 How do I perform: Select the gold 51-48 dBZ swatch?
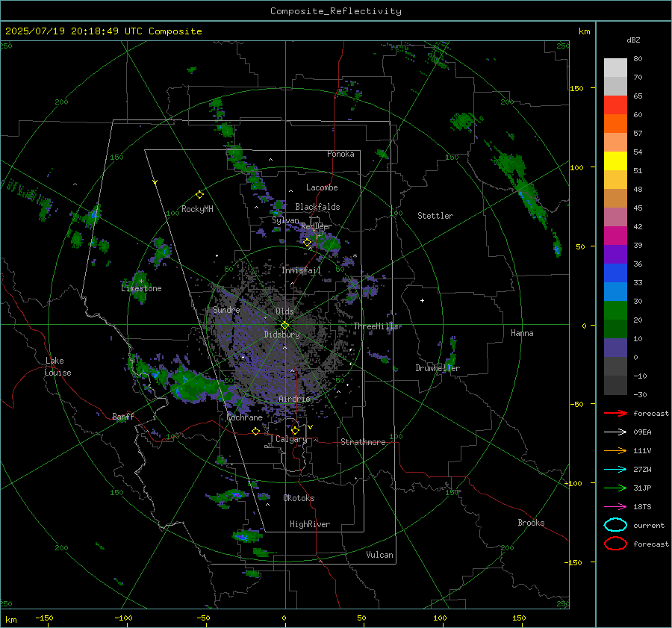pyautogui.click(x=615, y=180)
